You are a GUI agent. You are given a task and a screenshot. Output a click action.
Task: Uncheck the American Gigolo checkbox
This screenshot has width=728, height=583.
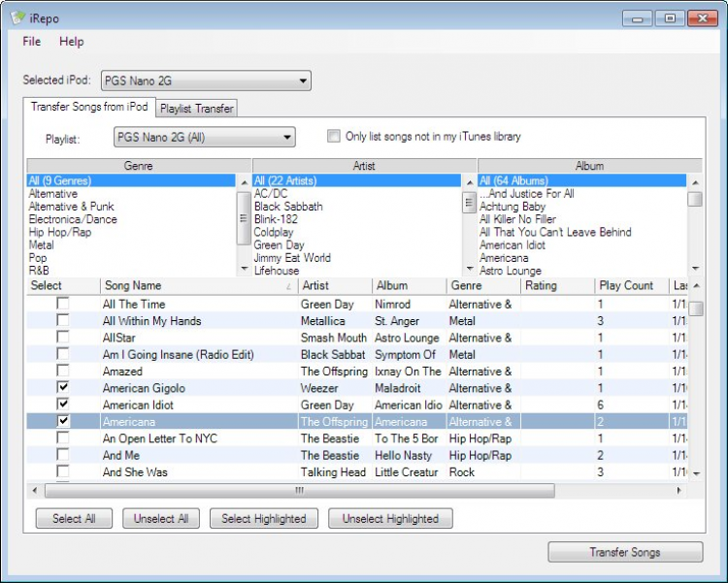[63, 387]
